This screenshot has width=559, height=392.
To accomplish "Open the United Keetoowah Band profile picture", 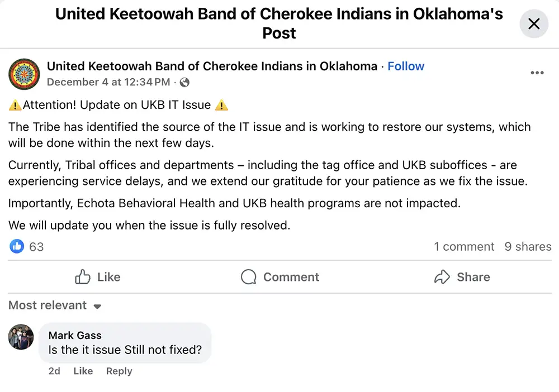I will point(24,74).
